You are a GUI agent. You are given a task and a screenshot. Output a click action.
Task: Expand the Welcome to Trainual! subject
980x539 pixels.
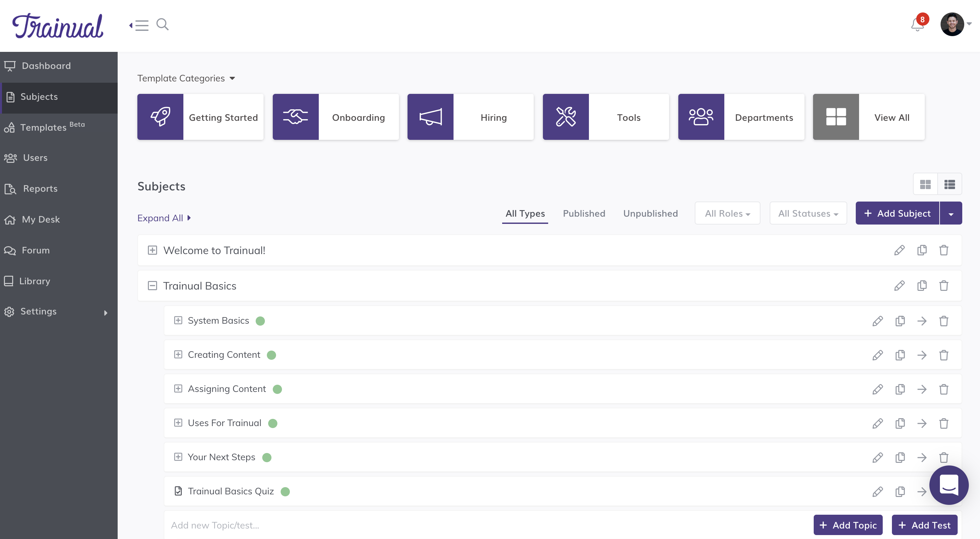tap(152, 250)
